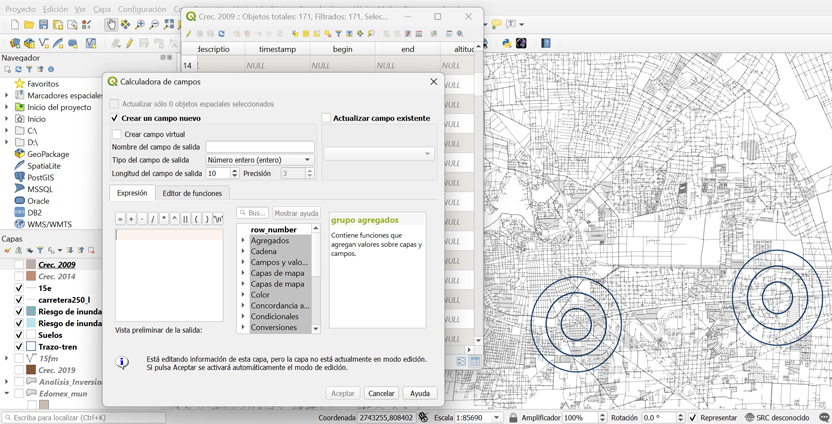Expand the Agregados function group
The width and height of the screenshot is (832, 424).
[243, 241]
